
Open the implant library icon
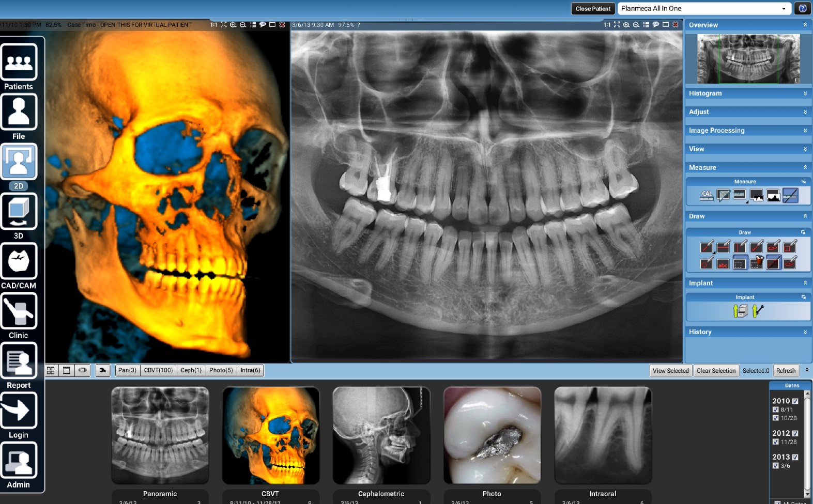click(740, 311)
